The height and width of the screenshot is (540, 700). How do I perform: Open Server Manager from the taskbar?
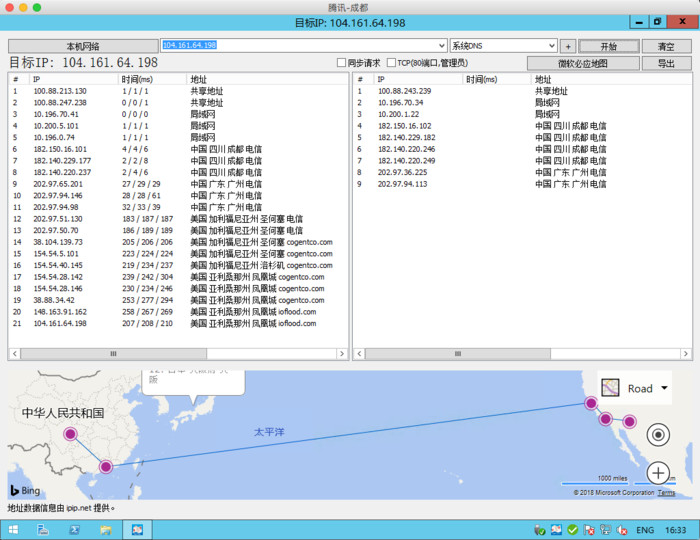click(43, 530)
